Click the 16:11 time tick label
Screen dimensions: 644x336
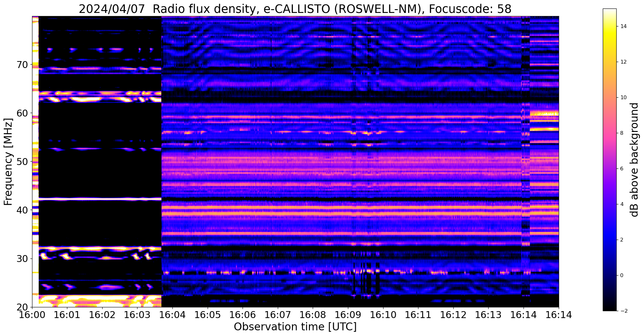(x=418, y=315)
